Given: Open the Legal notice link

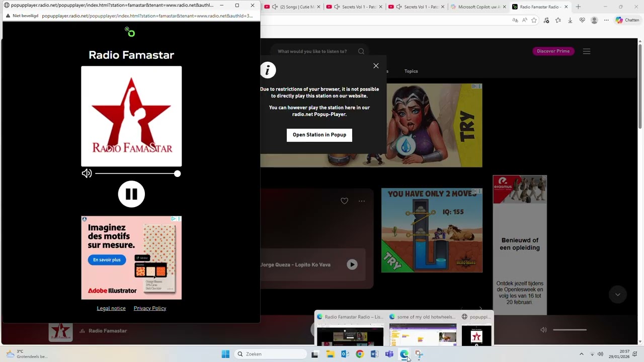Looking at the screenshot, I should pos(111,308).
